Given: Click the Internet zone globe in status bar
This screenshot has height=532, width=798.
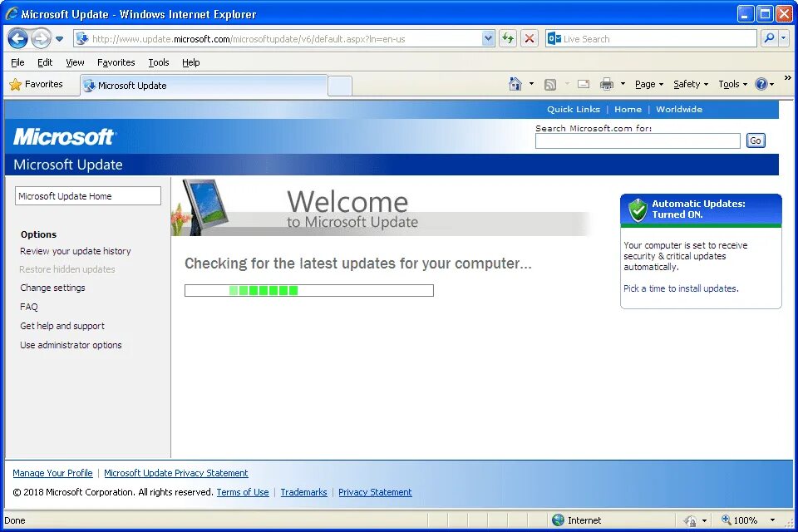Looking at the screenshot, I should click(559, 520).
